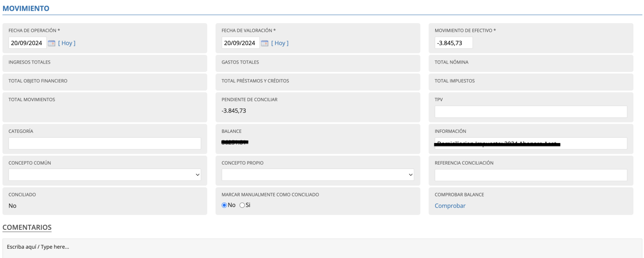The height and width of the screenshot is (258, 644).
Task: Click the Comprobar balance link
Action: point(450,206)
